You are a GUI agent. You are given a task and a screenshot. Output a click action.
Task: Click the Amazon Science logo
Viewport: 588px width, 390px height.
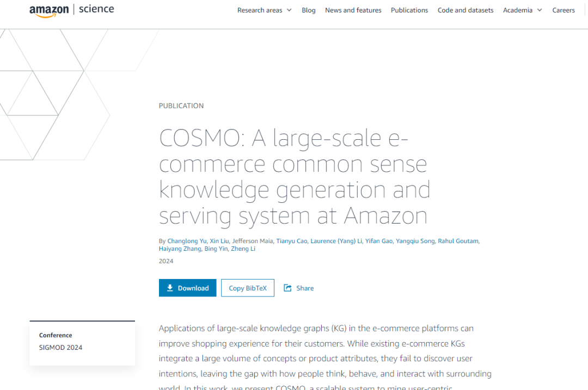[x=71, y=10]
